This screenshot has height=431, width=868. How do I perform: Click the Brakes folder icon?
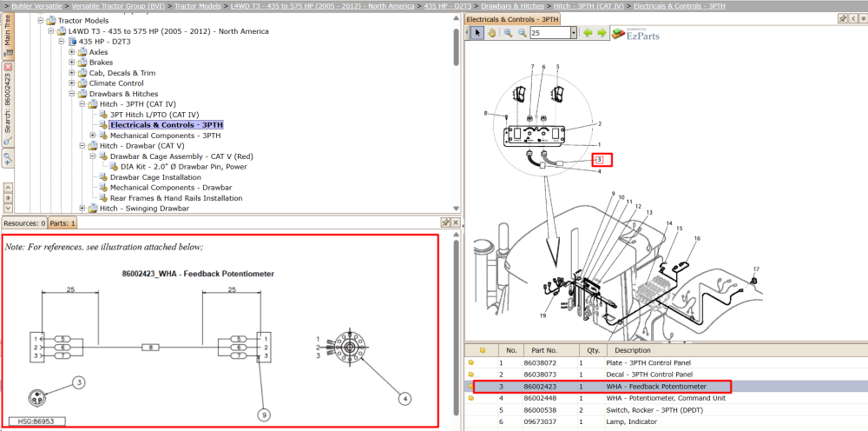[x=82, y=63]
